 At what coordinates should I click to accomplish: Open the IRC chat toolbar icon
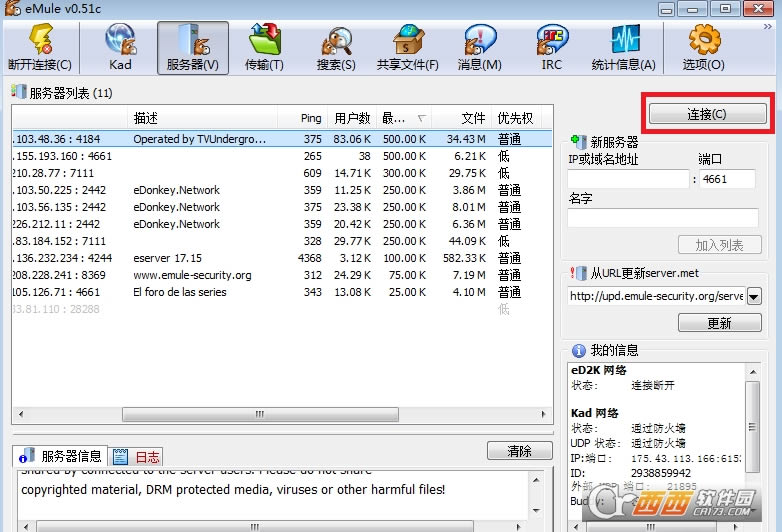pyautogui.click(x=551, y=47)
